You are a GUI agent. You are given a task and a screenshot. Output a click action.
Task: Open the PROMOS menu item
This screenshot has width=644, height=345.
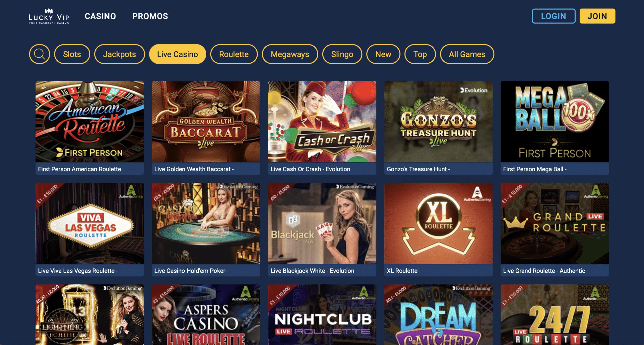point(150,16)
